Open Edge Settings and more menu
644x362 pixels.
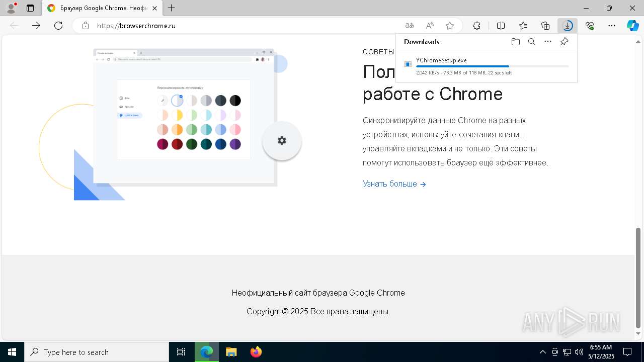[612, 26]
